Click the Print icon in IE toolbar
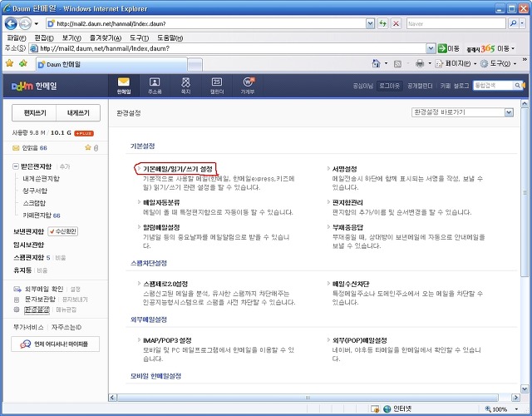 coord(420,63)
